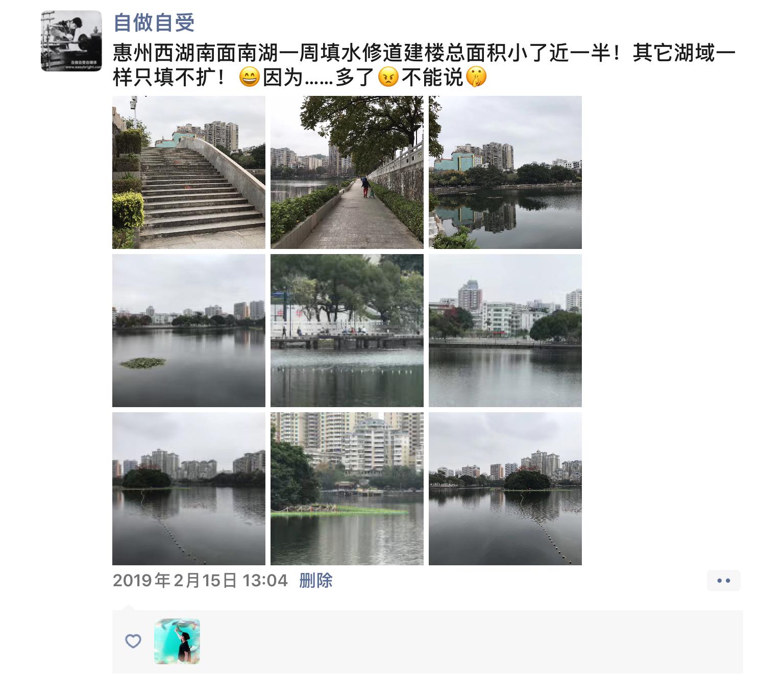
Task: Open the teal building reflection photo
Action: [505, 172]
